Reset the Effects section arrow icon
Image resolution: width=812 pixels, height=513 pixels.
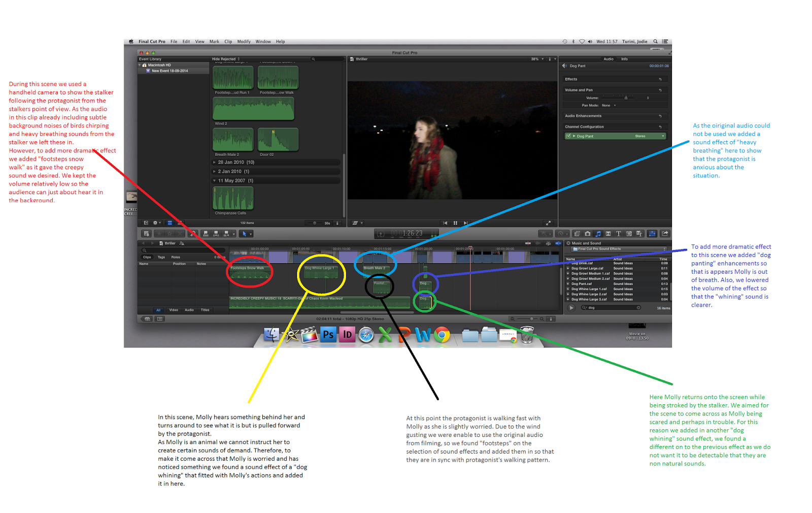pos(660,79)
